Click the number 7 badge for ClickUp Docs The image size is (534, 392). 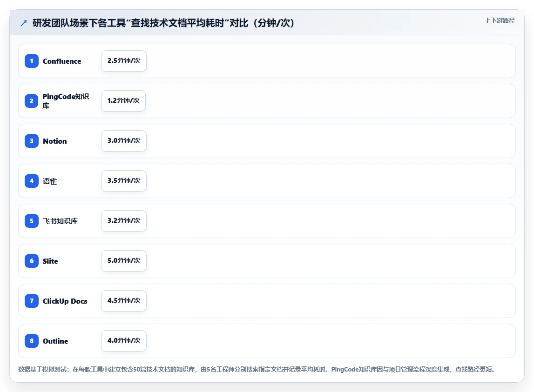pos(32,301)
